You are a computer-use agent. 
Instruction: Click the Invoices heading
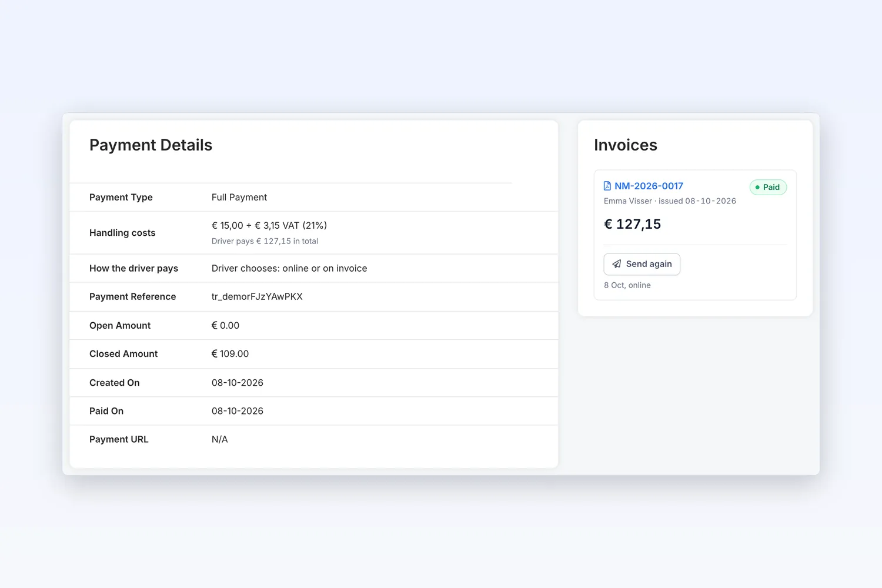coord(626,145)
